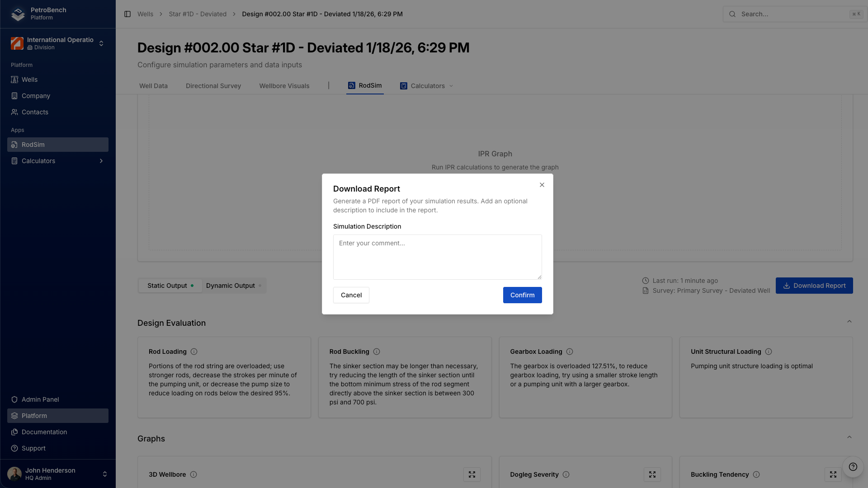Confirm the report download
The height and width of the screenshot is (488, 868).
[522, 295]
